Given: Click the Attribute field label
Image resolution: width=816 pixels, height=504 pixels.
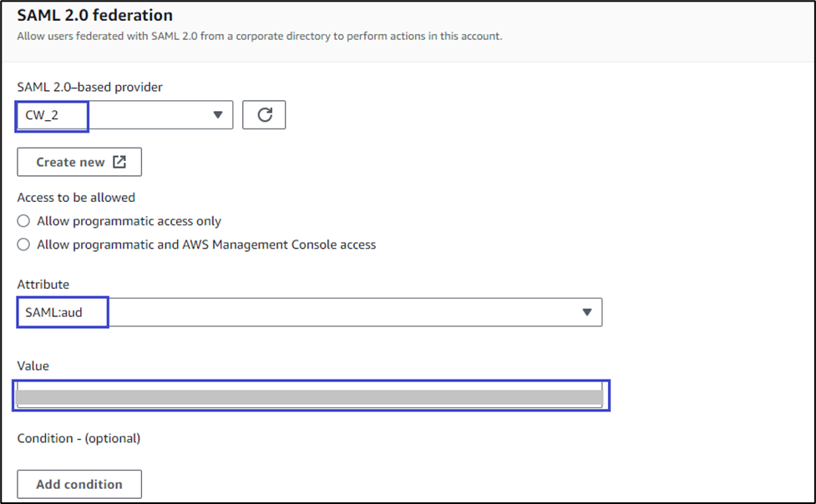Looking at the screenshot, I should [x=43, y=285].
